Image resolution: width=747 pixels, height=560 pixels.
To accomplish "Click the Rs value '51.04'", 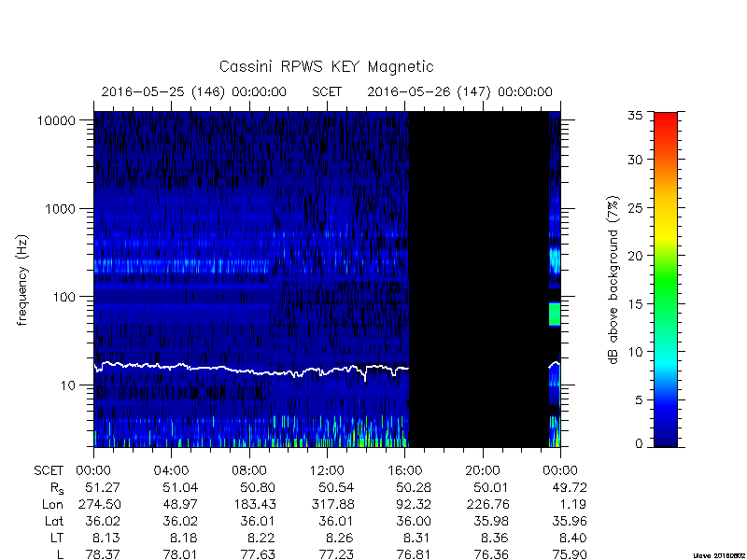I will (x=180, y=487).
